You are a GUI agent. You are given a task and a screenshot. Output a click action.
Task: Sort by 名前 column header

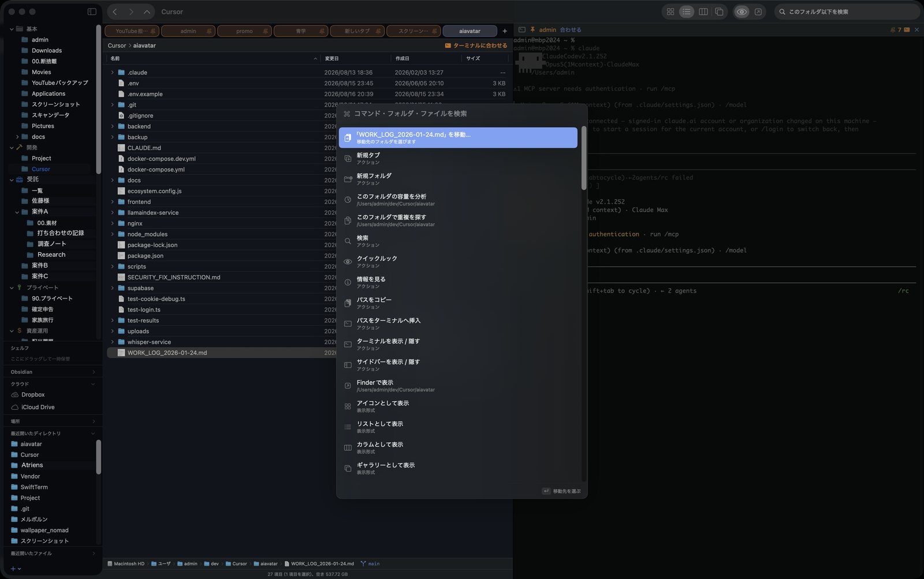[x=213, y=58]
